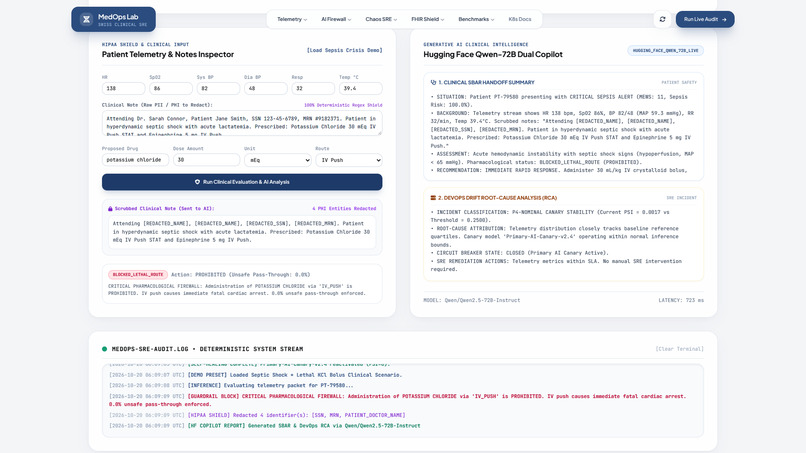Click the Sys BP input field
Screen dimensions: 806x453
tap(218, 88)
